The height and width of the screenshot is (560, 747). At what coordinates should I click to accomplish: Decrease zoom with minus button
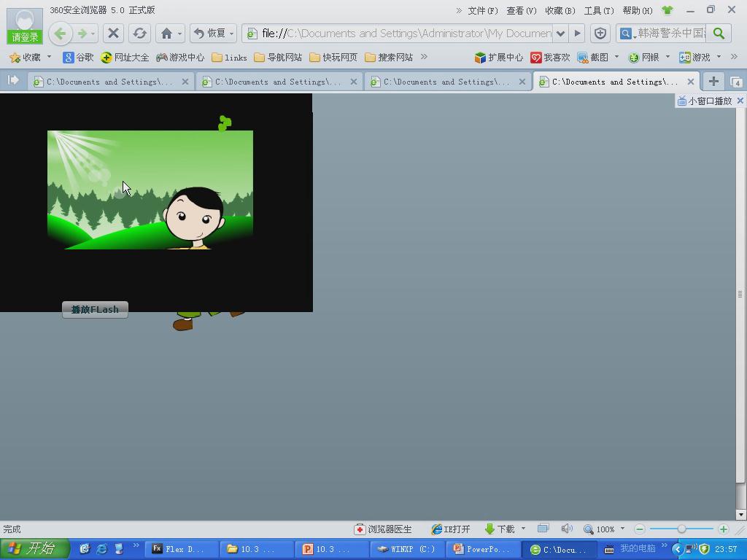click(640, 529)
